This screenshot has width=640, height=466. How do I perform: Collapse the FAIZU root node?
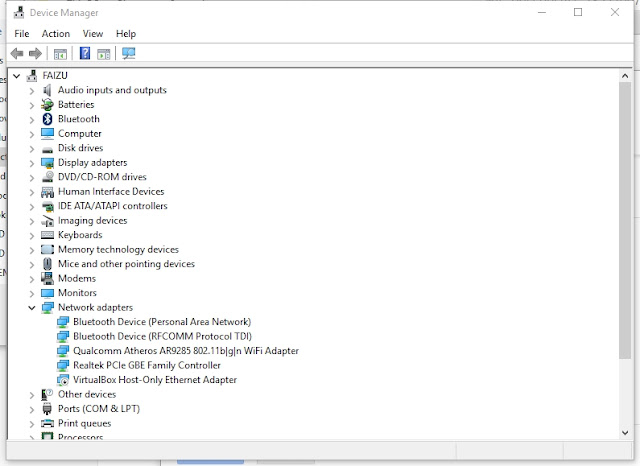(17, 76)
